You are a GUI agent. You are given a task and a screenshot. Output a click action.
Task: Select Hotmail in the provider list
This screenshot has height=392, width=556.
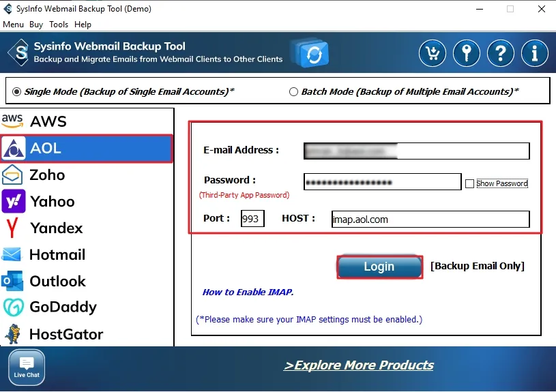click(87, 254)
